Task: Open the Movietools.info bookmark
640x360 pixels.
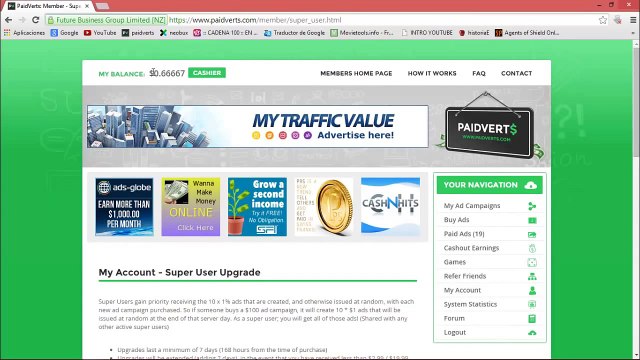Action: point(362,33)
